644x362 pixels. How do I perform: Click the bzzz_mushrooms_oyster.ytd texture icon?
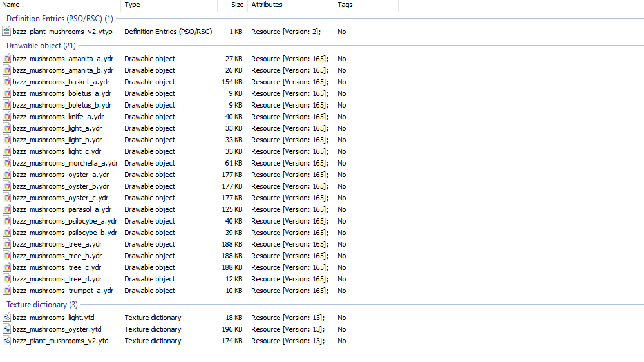pyautogui.click(x=6, y=329)
